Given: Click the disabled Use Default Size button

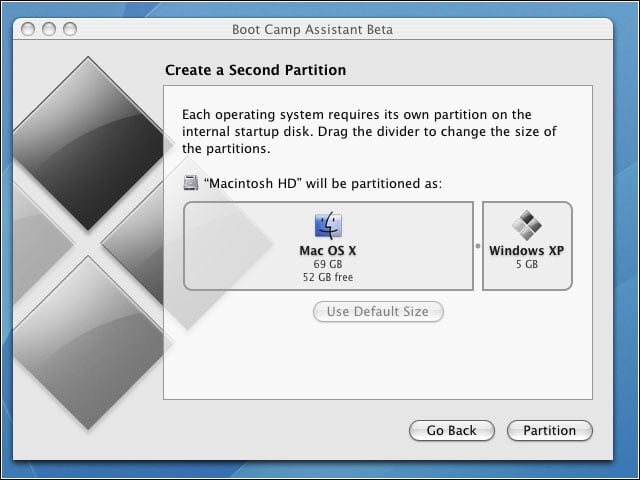Looking at the screenshot, I should pyautogui.click(x=378, y=311).
